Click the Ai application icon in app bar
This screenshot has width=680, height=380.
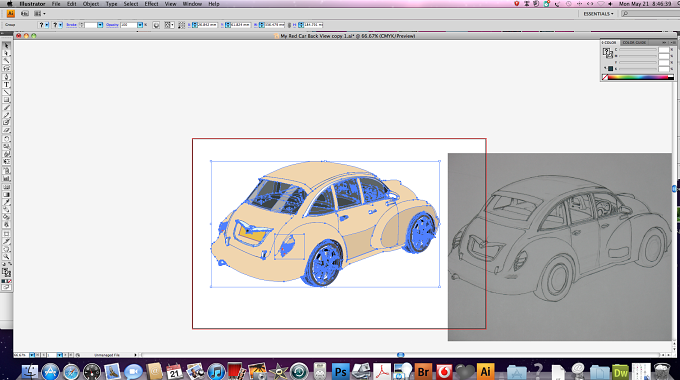tap(10, 14)
